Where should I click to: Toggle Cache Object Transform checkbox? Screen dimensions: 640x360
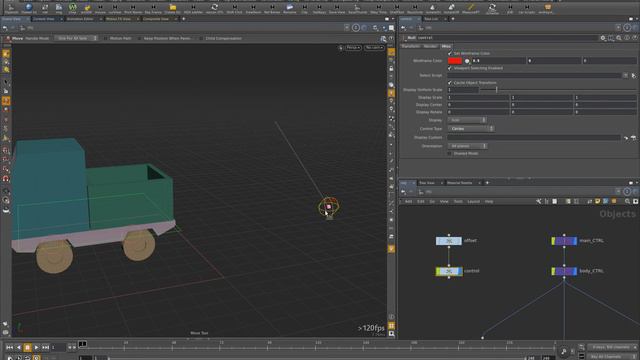(450, 82)
